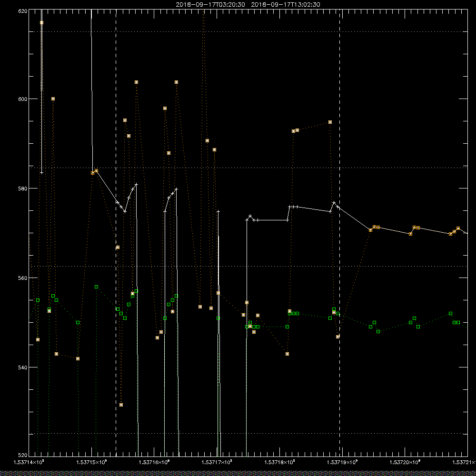Click the x-axis label 1.53720×10⁹
Image resolution: width=476 pixels, height=476 pixels.
(x=405, y=462)
